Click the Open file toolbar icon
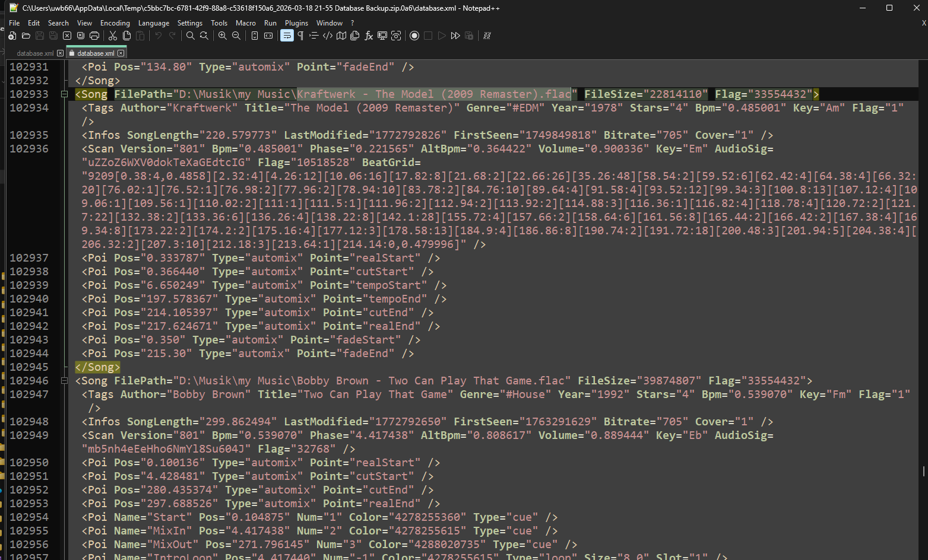Viewport: 928px width, 560px height. click(x=26, y=36)
